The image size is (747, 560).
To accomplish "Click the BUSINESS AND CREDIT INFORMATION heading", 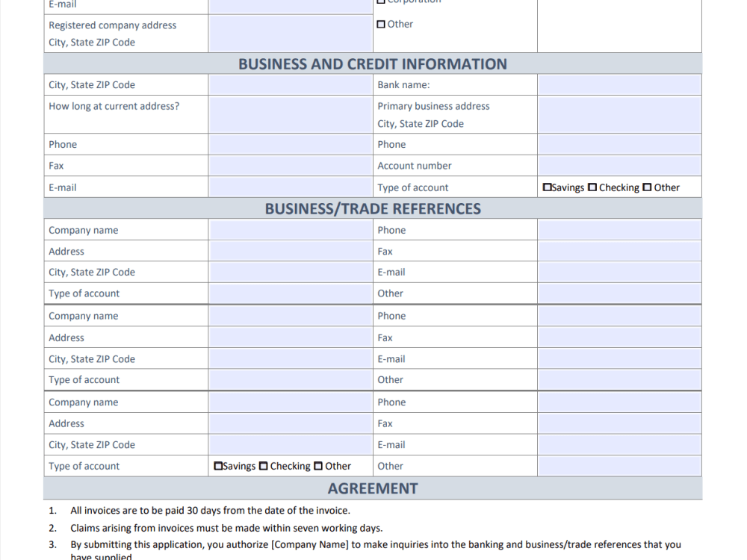I will 373,63.
